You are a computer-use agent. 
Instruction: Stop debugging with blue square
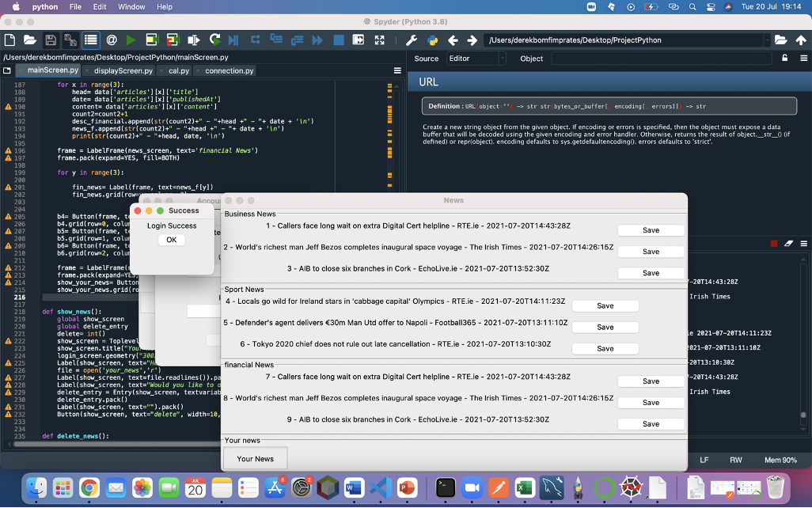tap(339, 40)
